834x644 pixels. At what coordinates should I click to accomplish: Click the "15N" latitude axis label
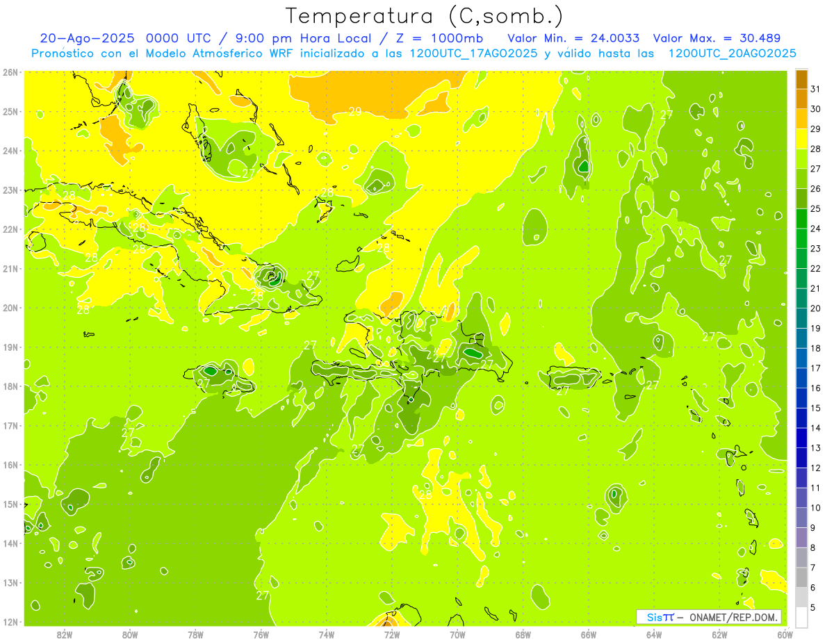[10, 504]
